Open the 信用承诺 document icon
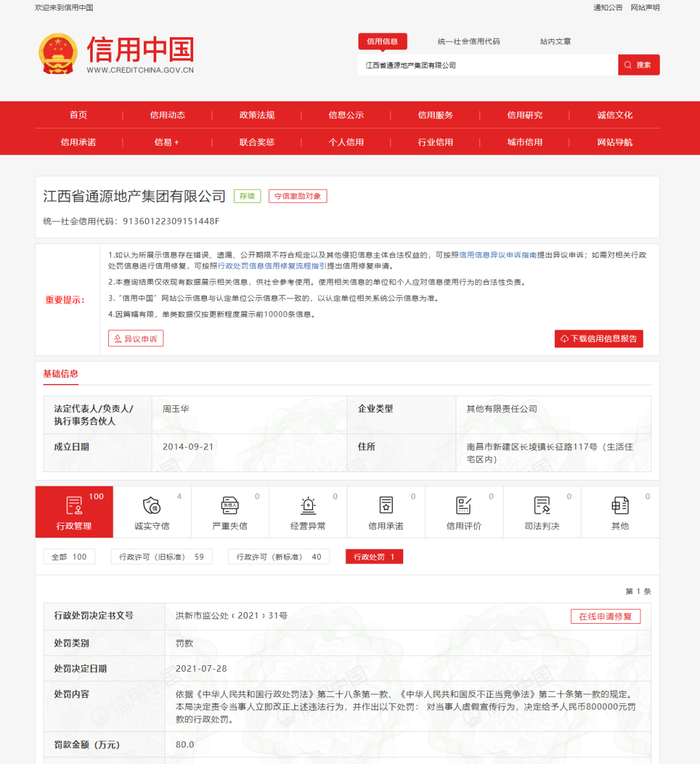 [x=386, y=505]
